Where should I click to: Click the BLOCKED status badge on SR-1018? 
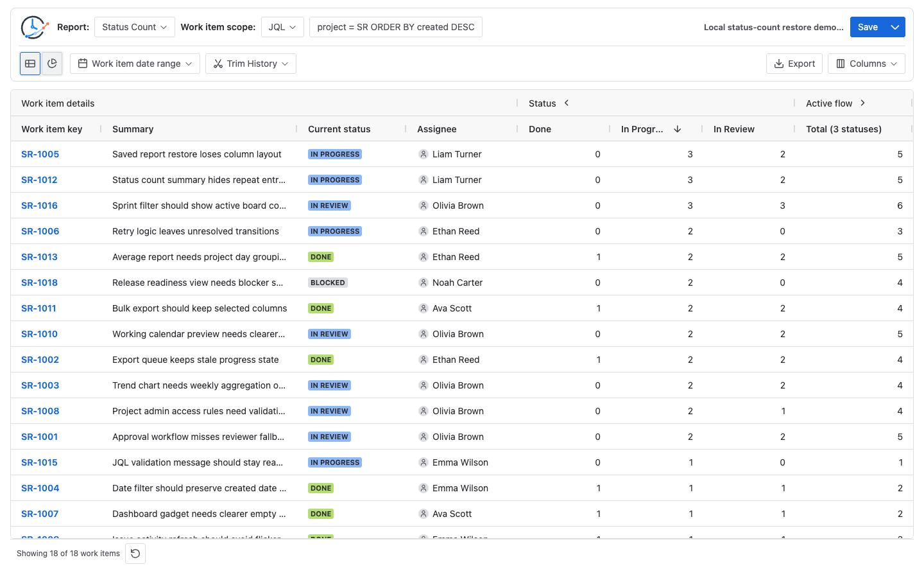pos(328,283)
